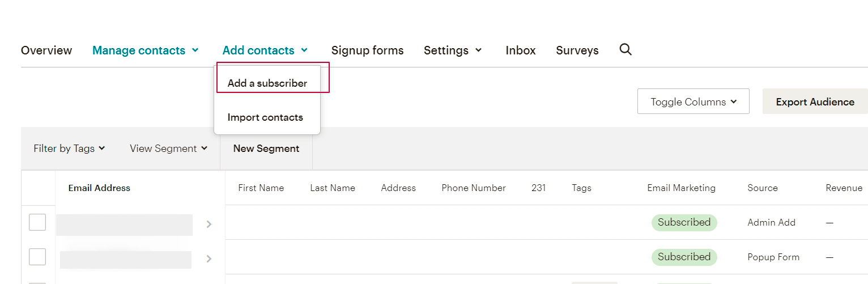Click the Email Marketing column header
The height and width of the screenshot is (284, 868).
click(x=681, y=188)
